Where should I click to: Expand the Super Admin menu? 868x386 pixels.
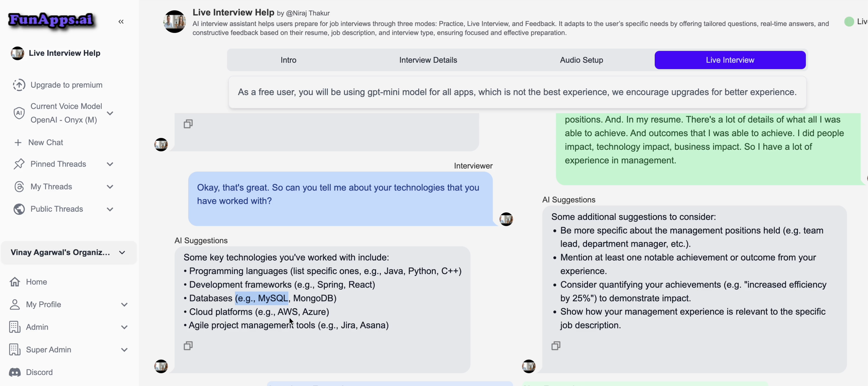click(124, 350)
